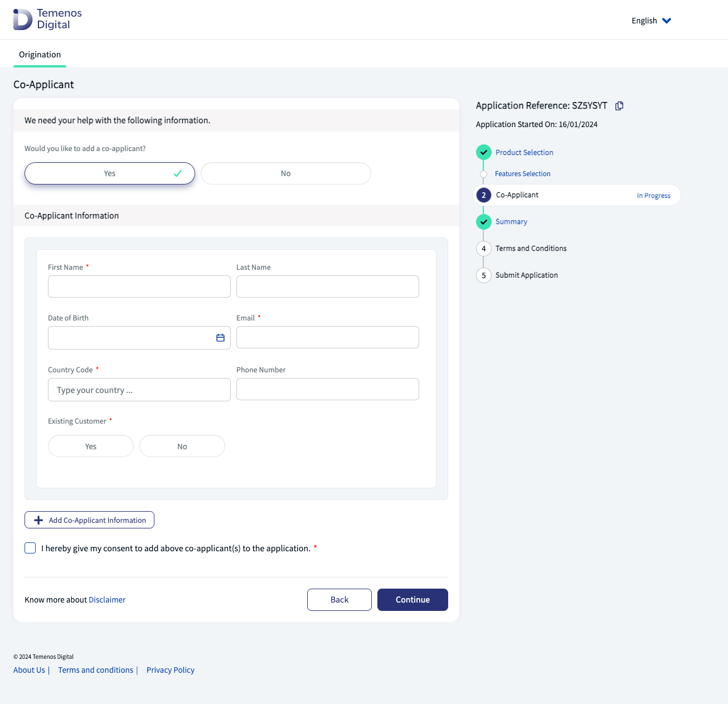Image resolution: width=728 pixels, height=704 pixels.
Task: Select No for adding a co-applicant
Action: click(285, 173)
